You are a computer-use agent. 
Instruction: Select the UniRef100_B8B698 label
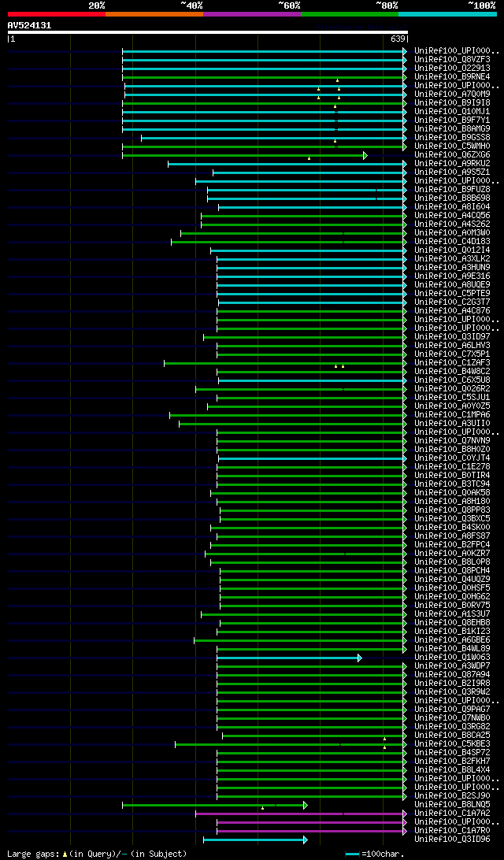click(x=453, y=198)
